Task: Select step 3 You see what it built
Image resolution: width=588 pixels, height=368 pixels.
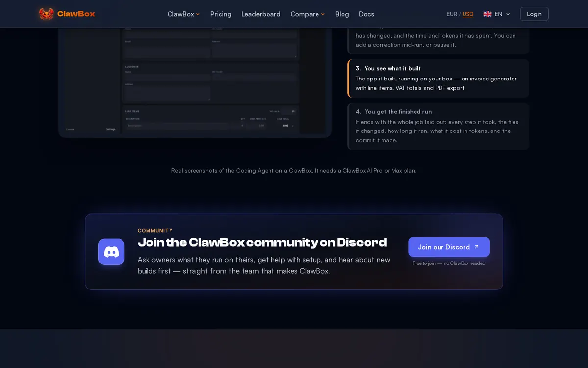Action: (439, 79)
